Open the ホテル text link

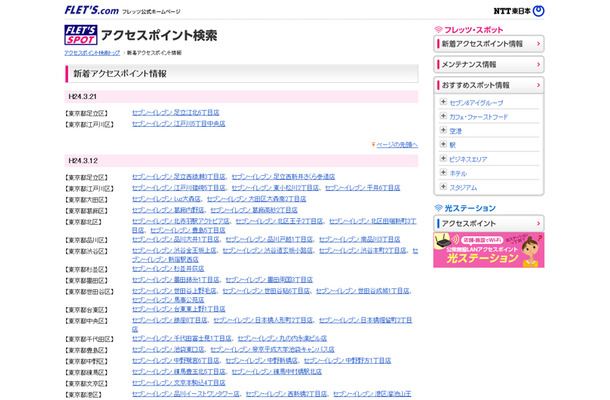pyautogui.click(x=458, y=174)
